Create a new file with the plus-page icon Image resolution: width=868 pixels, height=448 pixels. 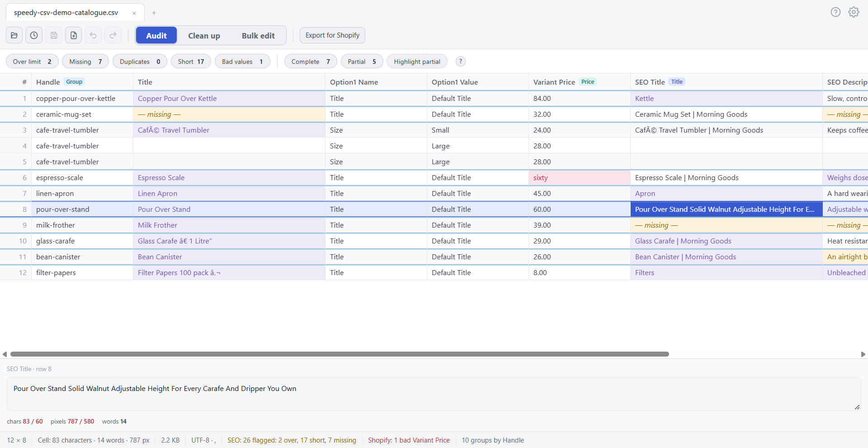74,35
